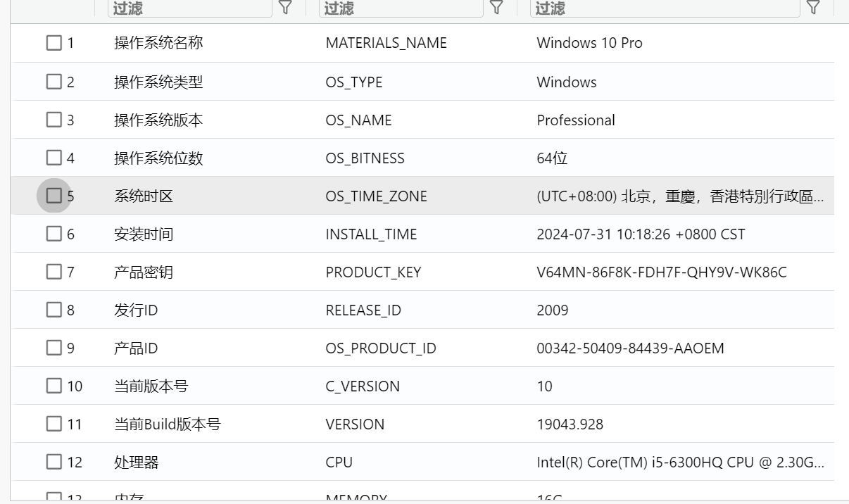Open the filter funnel on the first column
849x504 pixels.
(x=284, y=9)
